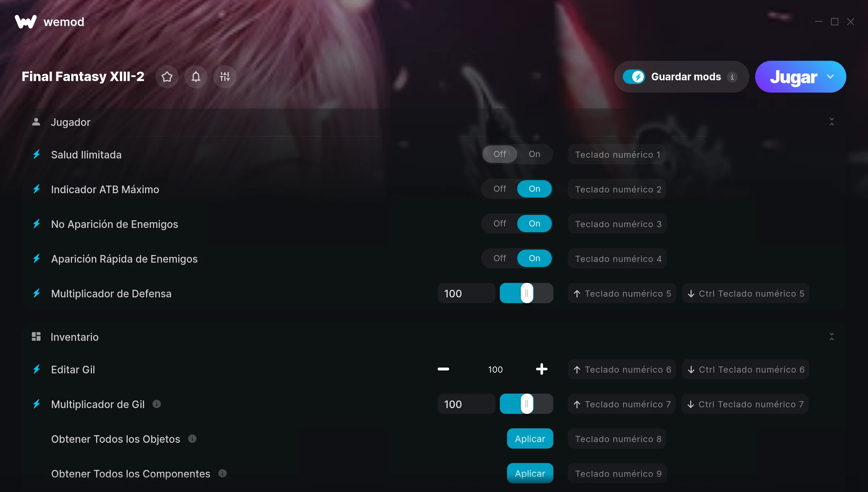Image resolution: width=868 pixels, height=492 pixels.
Task: Decrease Editar Gil with minus icon
Action: click(x=443, y=369)
